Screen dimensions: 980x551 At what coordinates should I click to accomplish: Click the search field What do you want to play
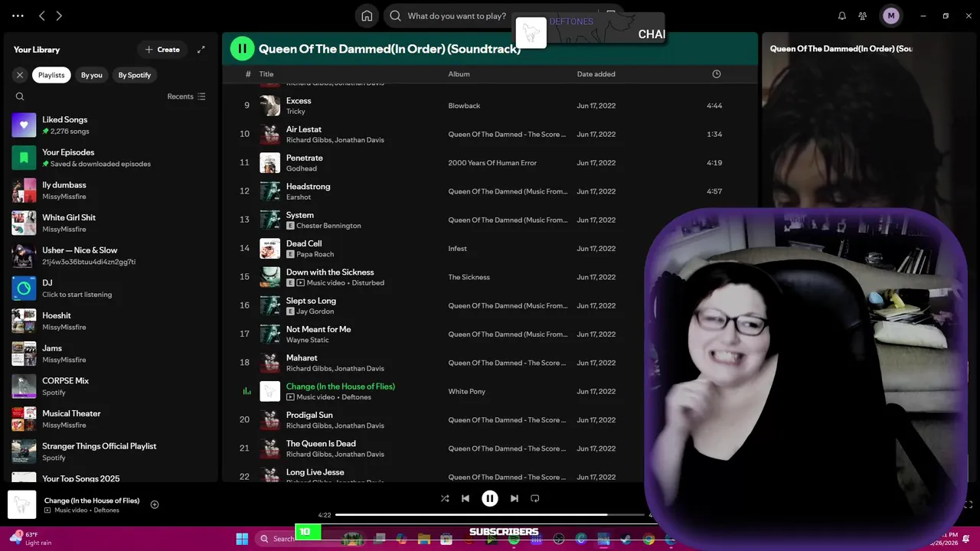(456, 15)
